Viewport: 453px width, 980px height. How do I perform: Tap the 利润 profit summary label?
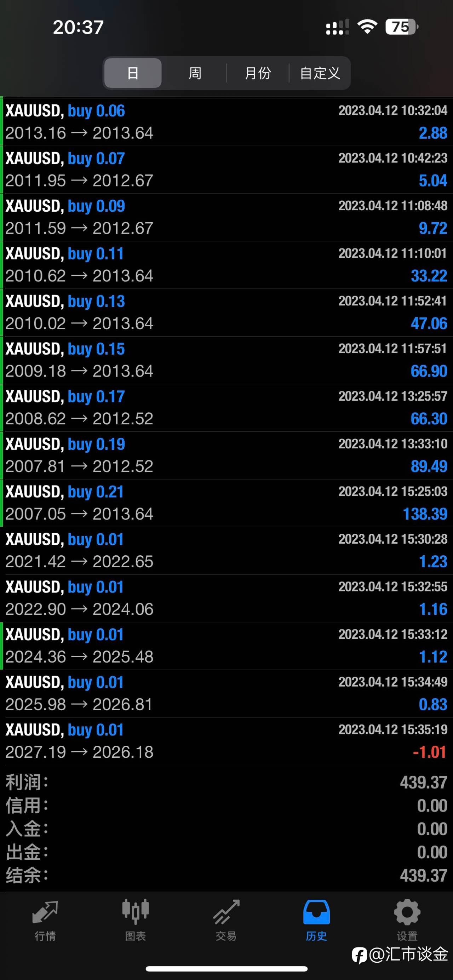point(27,783)
